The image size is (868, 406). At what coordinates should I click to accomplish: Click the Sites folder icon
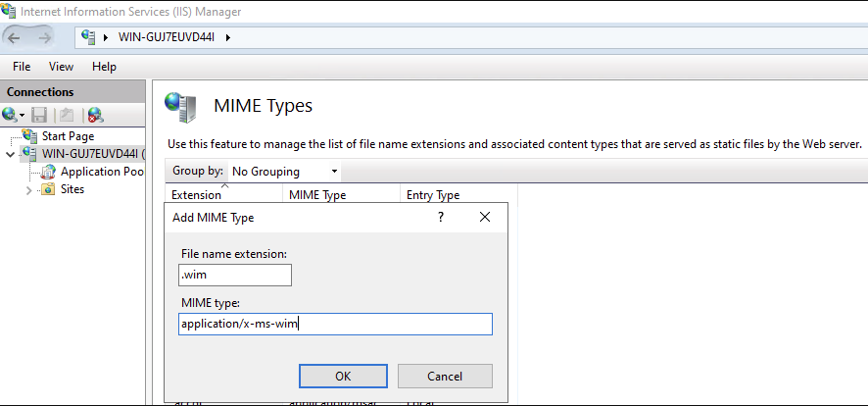[x=49, y=189]
